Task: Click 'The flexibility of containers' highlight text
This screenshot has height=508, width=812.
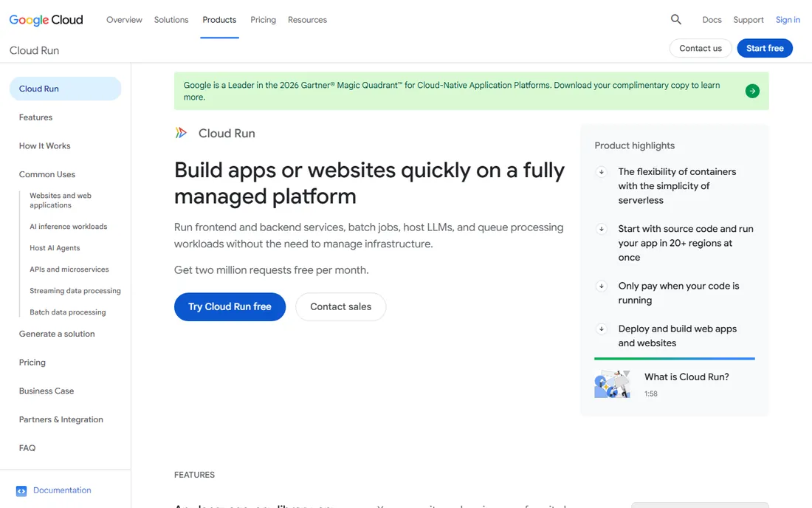Action: (677, 186)
